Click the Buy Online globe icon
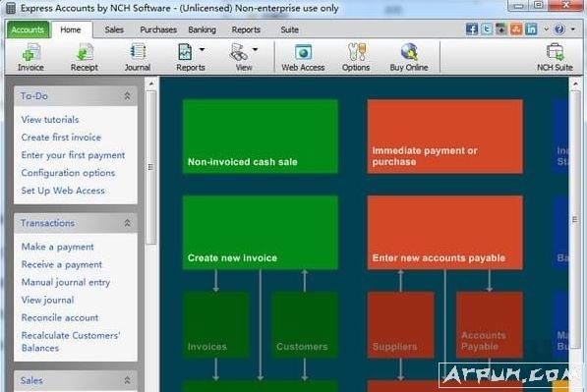587x392 pixels. tap(409, 52)
